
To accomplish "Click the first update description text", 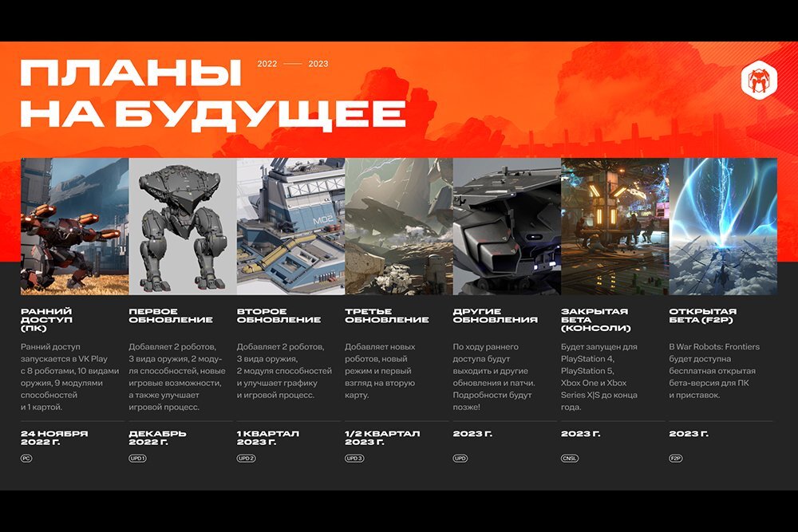I will tap(177, 377).
